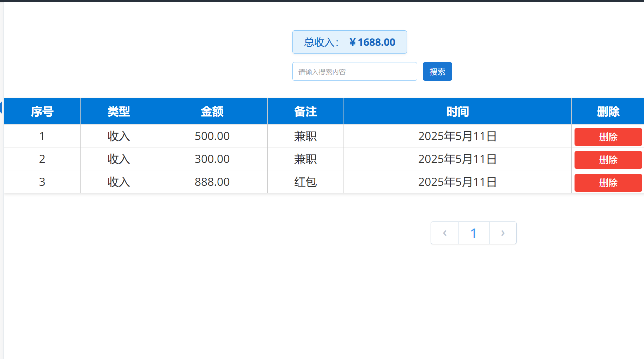Image resolution: width=644 pixels, height=359 pixels.
Task: Click the date cell in row 1
Action: click(x=458, y=136)
